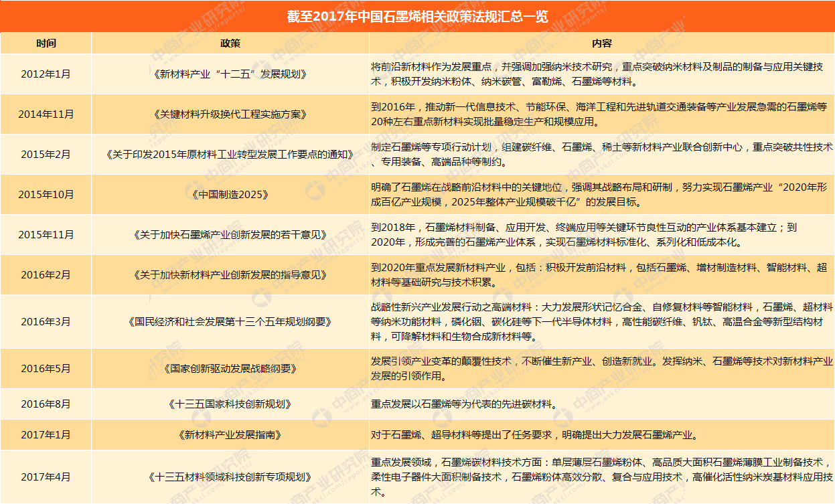Click the date cell 2017年1月
The height and width of the screenshot is (504, 835).
(x=46, y=435)
